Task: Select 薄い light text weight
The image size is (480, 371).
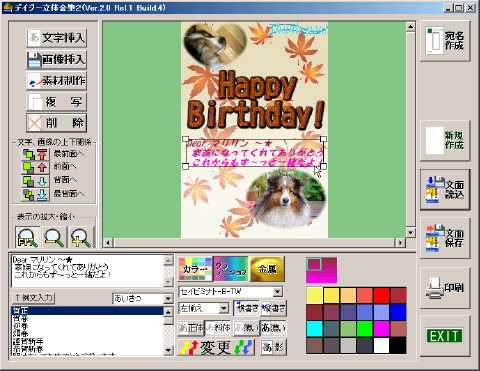Action: (246, 328)
